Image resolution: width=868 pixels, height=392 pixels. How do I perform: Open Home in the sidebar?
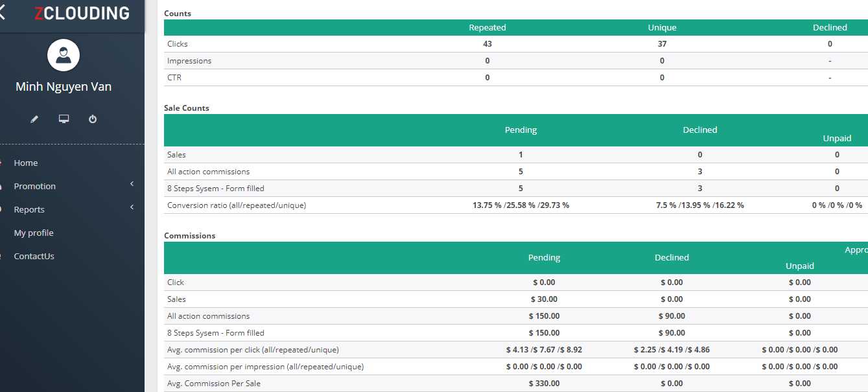(x=26, y=163)
